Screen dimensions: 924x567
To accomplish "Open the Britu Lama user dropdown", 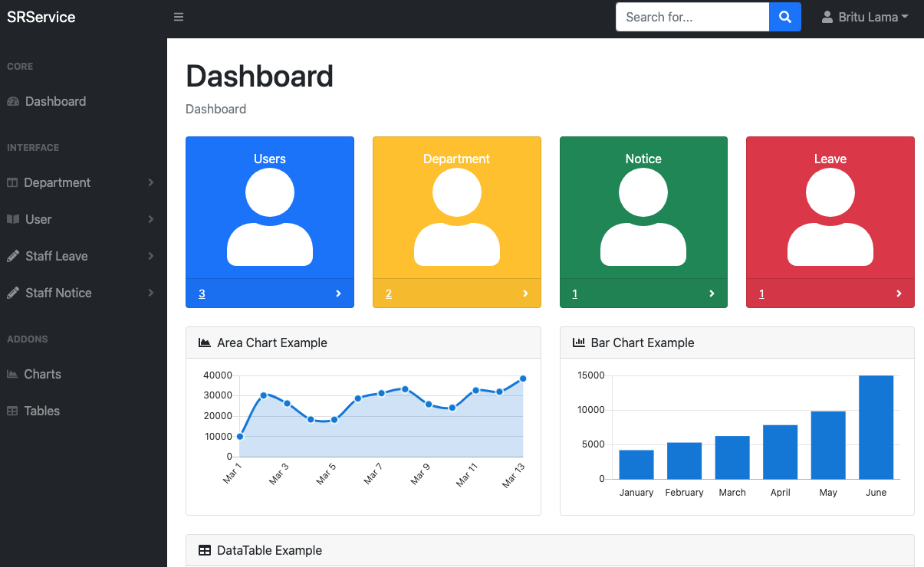I will [x=865, y=17].
